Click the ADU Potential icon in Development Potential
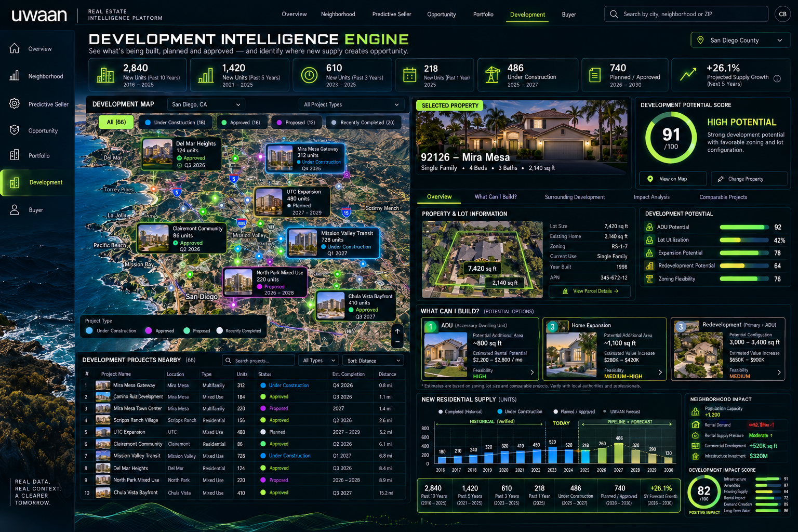 click(x=649, y=227)
